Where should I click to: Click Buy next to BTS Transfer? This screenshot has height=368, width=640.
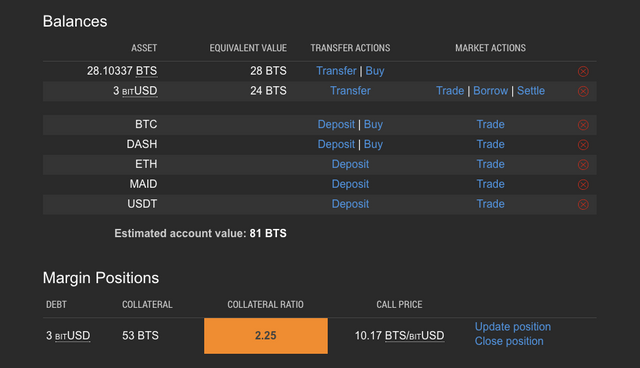pyautogui.click(x=375, y=71)
